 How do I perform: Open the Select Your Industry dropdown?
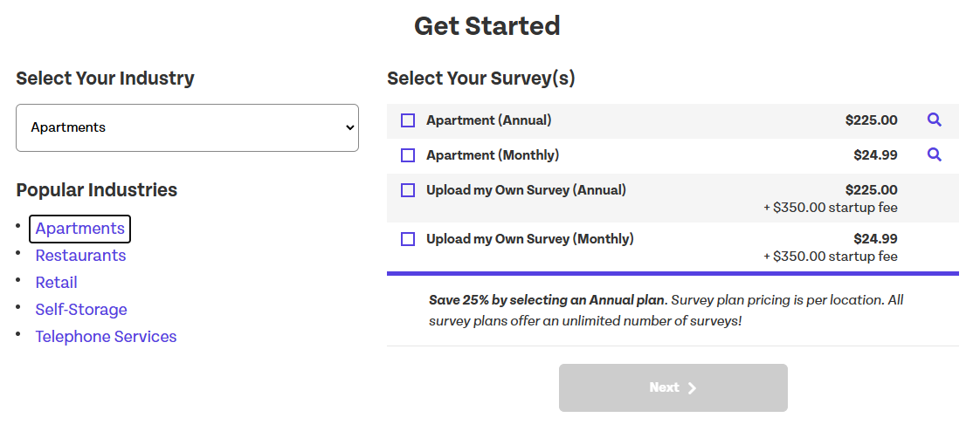tap(187, 127)
